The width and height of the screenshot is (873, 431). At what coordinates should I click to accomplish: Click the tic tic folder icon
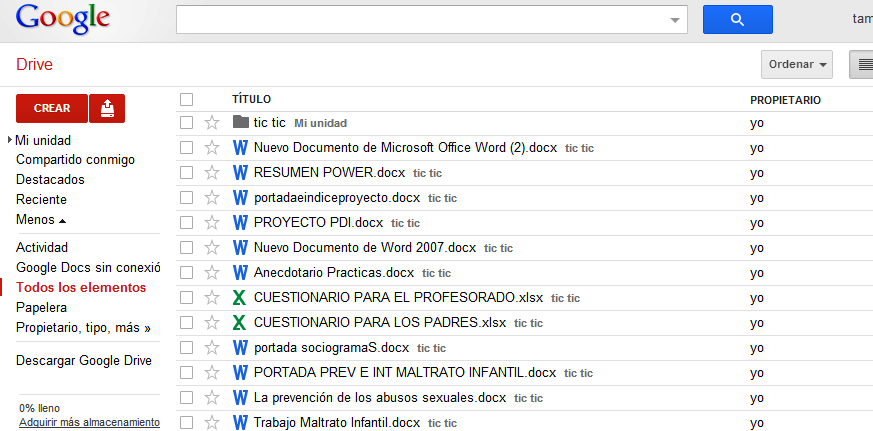(x=240, y=122)
